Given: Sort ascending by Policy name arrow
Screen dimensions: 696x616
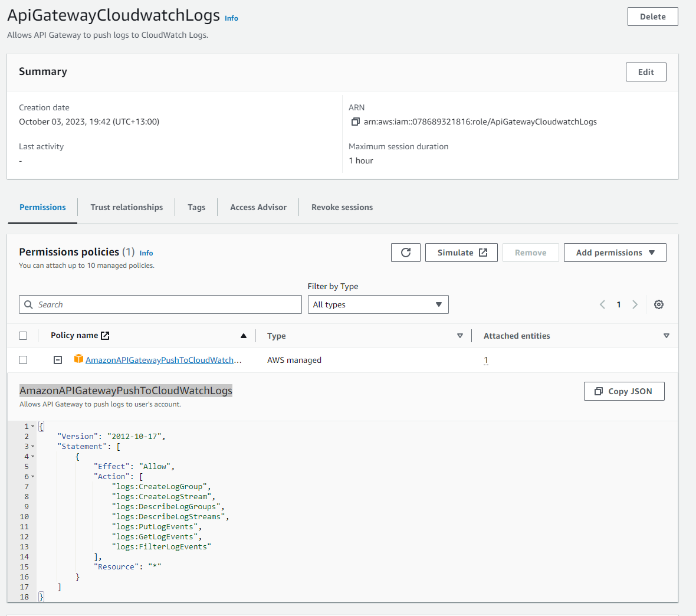Looking at the screenshot, I should tap(243, 336).
